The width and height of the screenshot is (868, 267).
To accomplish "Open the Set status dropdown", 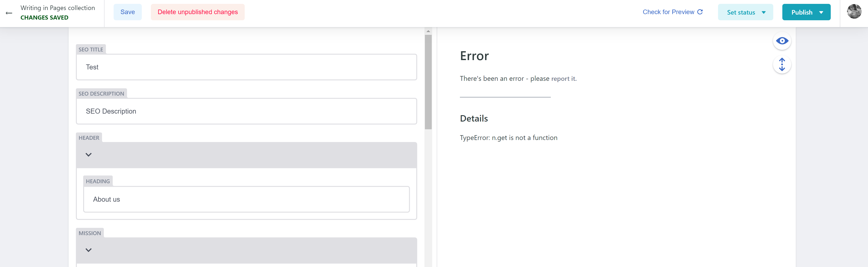I will tap(745, 12).
